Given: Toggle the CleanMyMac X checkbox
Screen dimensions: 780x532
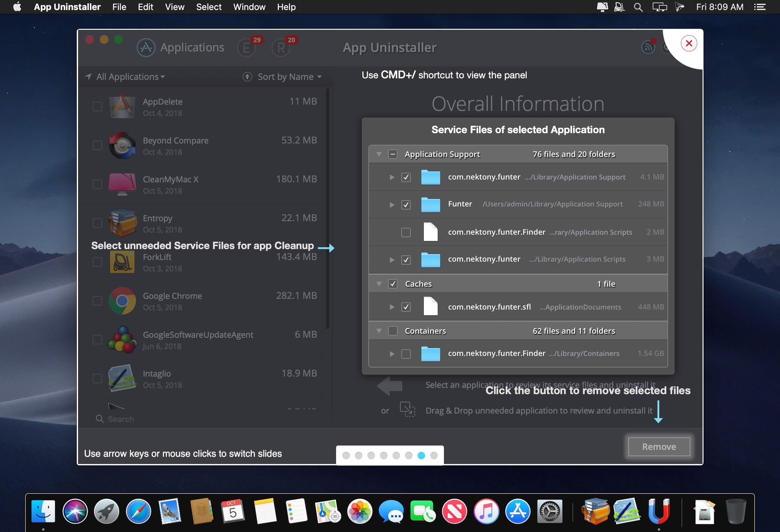Looking at the screenshot, I should 97,184.
